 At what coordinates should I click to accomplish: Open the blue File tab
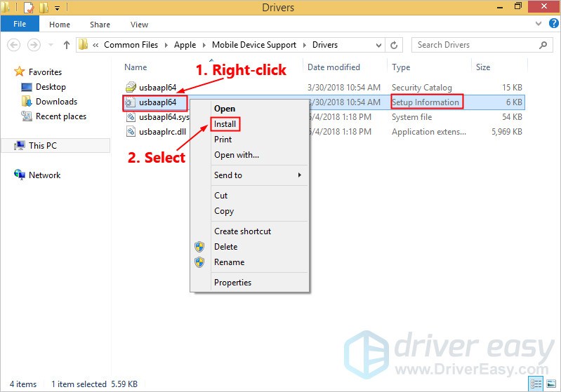tap(20, 25)
